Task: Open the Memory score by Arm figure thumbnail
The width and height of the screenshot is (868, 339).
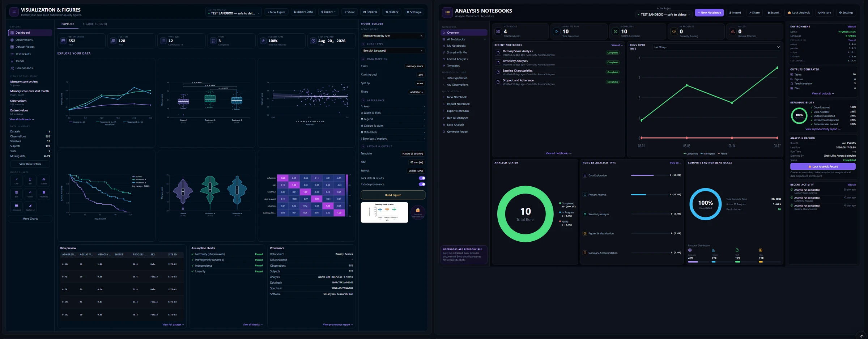Action: (384, 212)
